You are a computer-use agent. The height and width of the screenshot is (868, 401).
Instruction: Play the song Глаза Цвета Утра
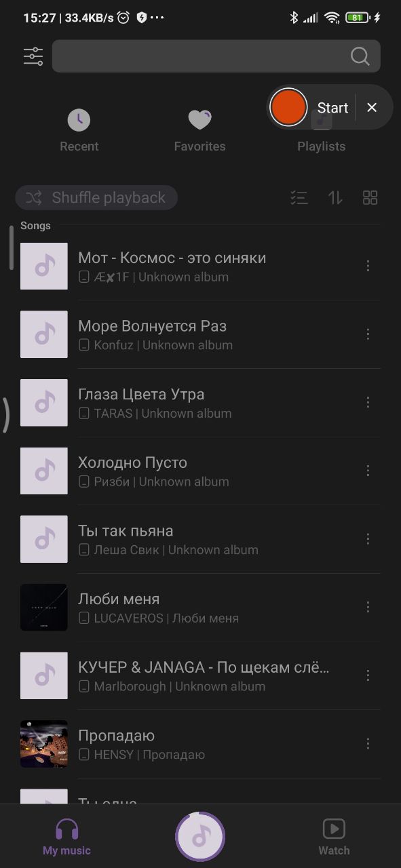[200, 403]
